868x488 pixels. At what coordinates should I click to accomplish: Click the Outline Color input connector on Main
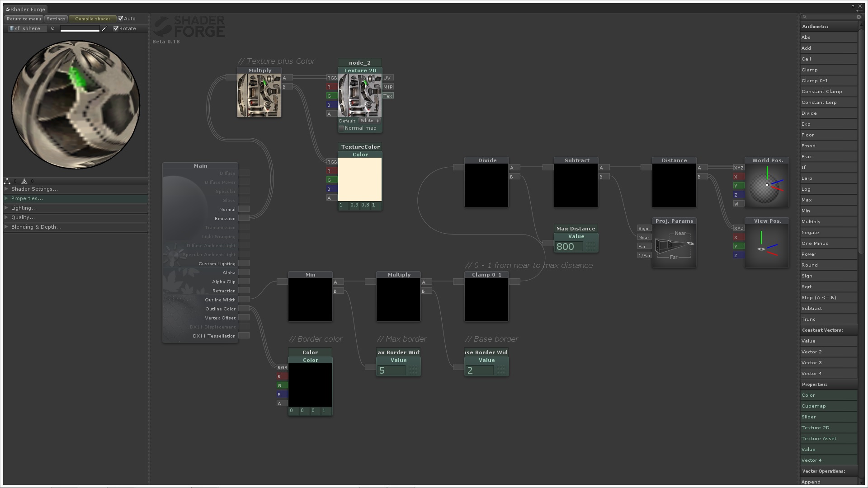pos(244,309)
